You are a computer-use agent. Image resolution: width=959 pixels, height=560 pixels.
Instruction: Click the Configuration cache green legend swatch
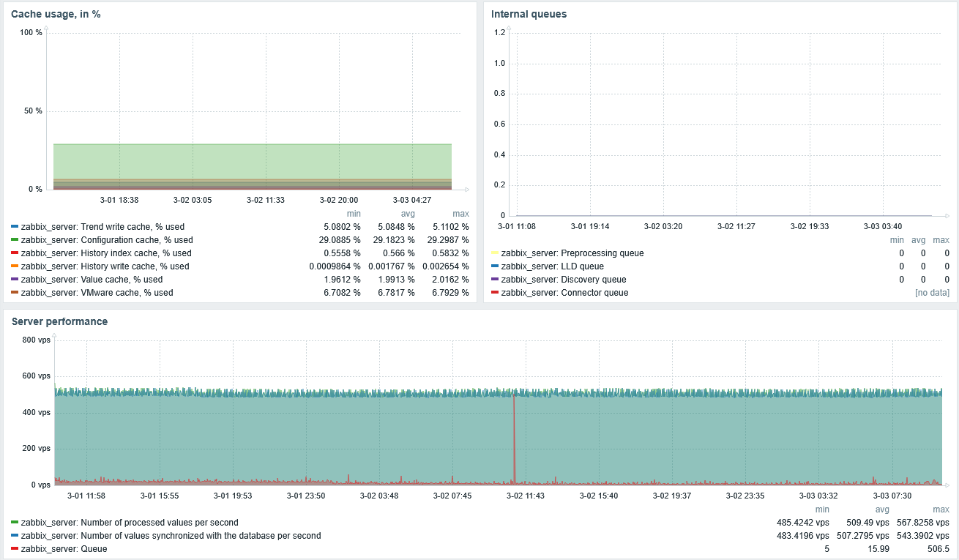(x=15, y=240)
